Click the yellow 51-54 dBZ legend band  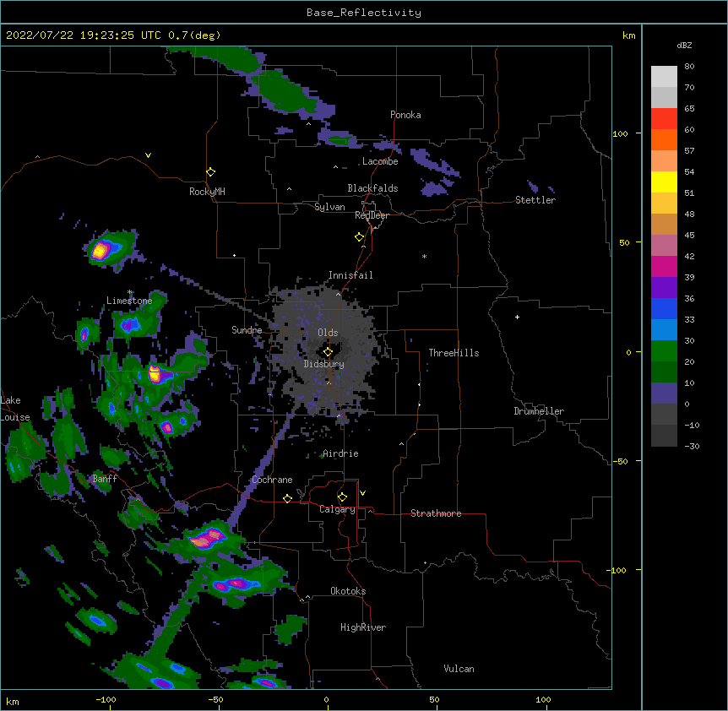click(664, 182)
